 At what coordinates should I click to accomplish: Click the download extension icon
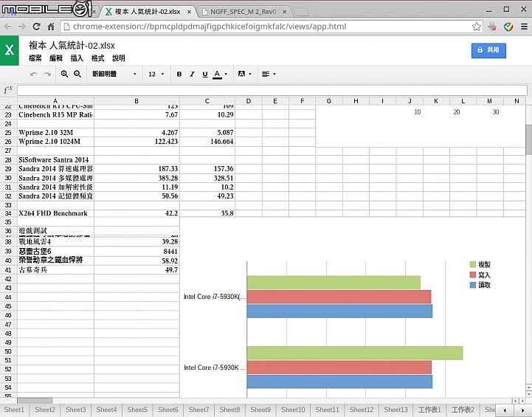coord(492,27)
